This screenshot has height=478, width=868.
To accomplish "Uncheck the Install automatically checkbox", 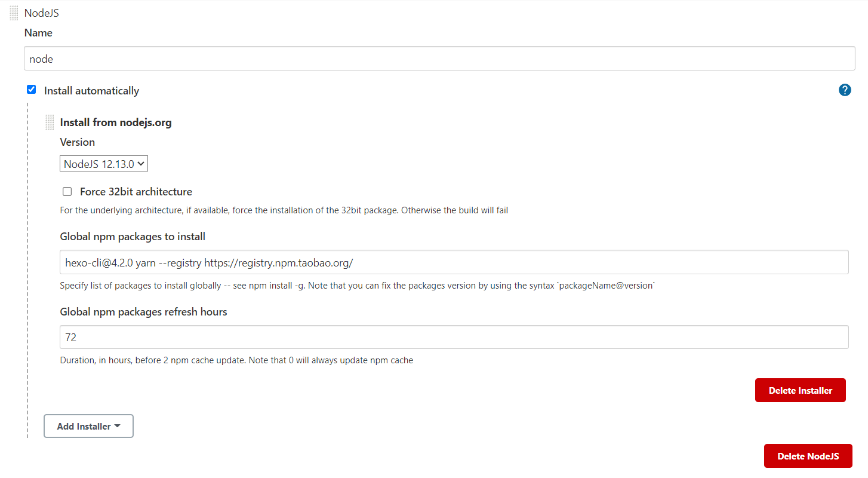I will (32, 90).
